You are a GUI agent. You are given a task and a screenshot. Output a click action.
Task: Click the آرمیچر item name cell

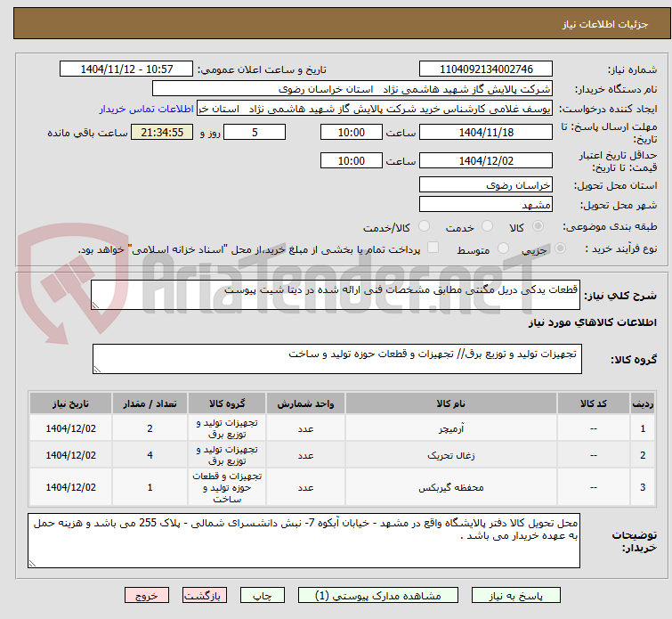coord(451,428)
